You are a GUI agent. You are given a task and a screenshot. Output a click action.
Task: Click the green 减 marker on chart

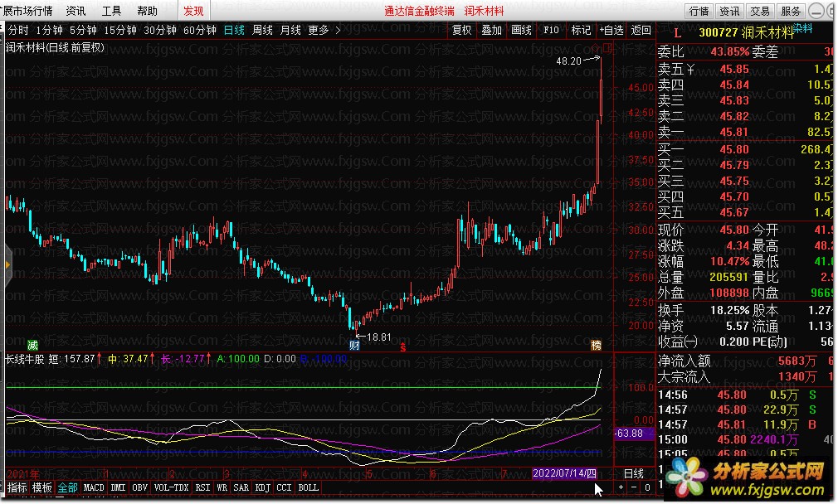(x=32, y=345)
